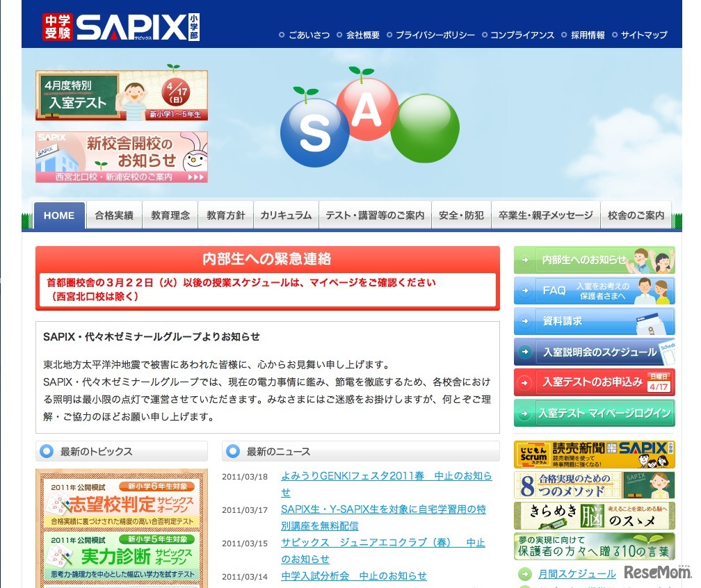The image size is (701, 588).
Task: Open the カリキュラム tab
Action: coord(286,215)
